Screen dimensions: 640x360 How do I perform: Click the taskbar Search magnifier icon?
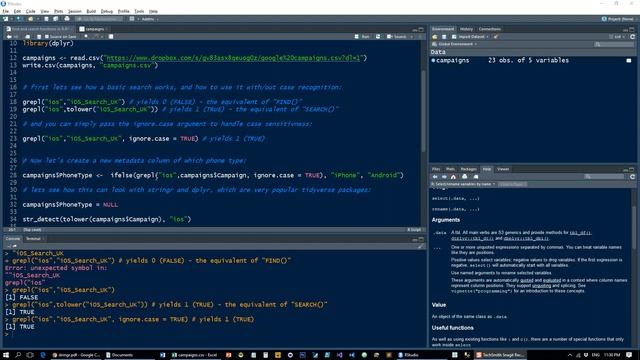tap(18, 355)
